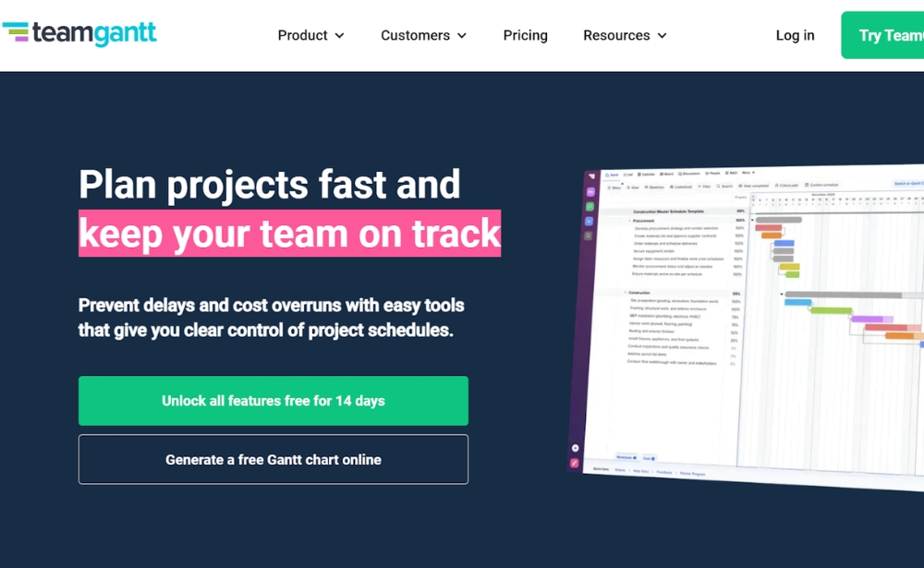Viewport: 924px width, 568px height.
Task: Toggle the Hide completed option
Action: point(752,185)
